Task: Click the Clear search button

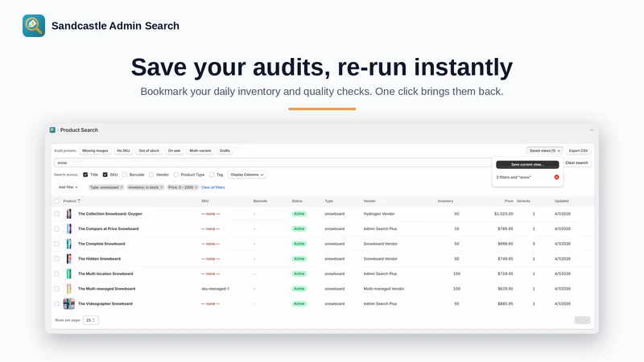Action: (x=576, y=163)
